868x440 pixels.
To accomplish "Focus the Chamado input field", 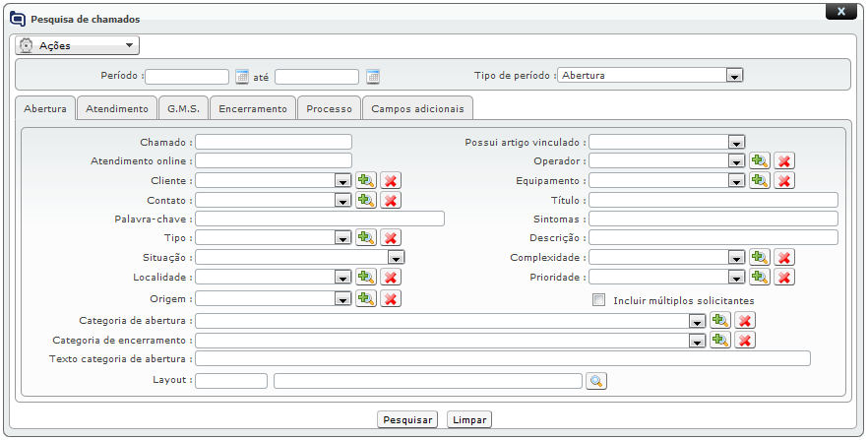I will pyautogui.click(x=274, y=142).
